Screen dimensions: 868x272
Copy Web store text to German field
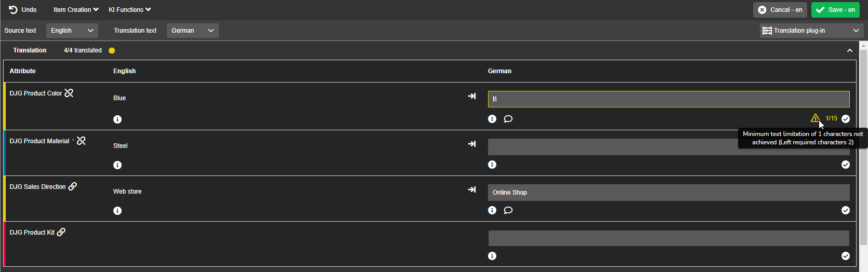tap(471, 189)
